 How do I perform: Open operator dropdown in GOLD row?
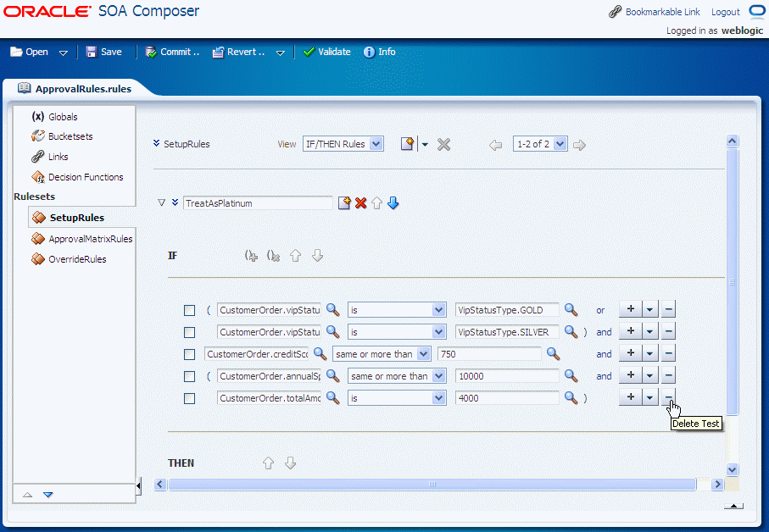coord(397,309)
